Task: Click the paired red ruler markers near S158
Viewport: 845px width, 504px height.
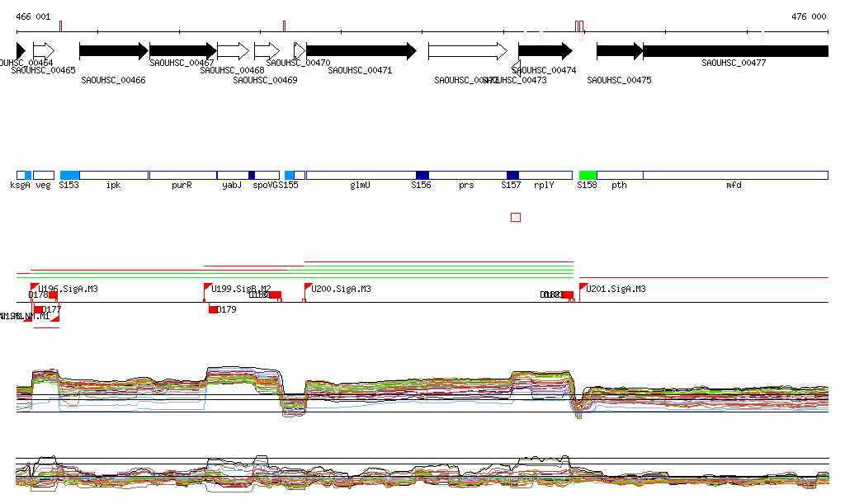Action: click(579, 26)
